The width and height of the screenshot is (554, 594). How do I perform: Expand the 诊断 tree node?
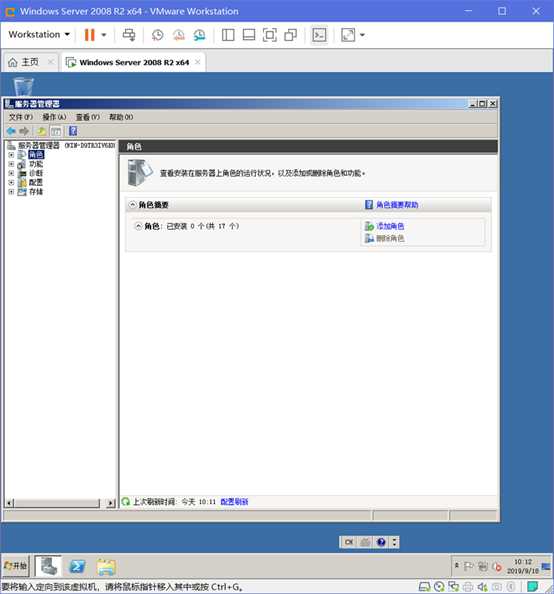[11, 173]
